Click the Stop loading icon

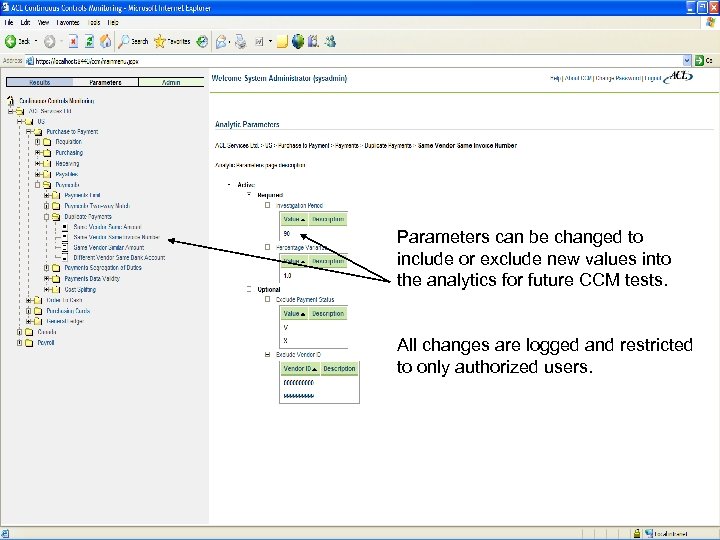(73, 42)
